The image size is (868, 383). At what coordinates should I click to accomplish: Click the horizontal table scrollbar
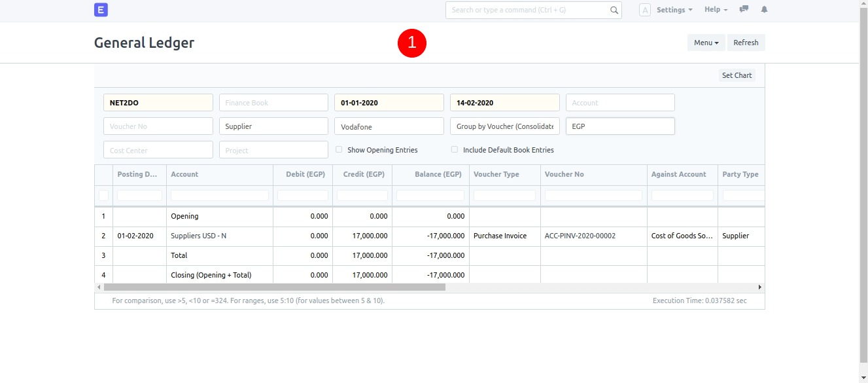click(275, 287)
